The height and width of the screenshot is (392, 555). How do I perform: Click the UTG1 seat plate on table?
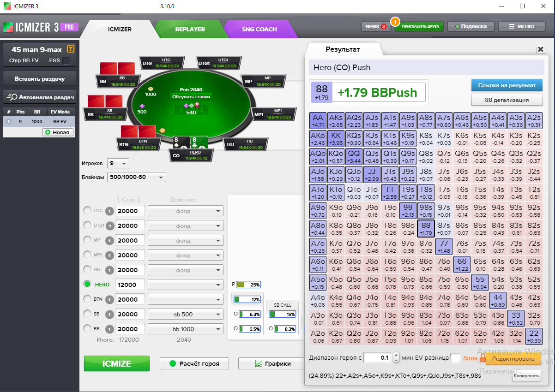point(219,63)
